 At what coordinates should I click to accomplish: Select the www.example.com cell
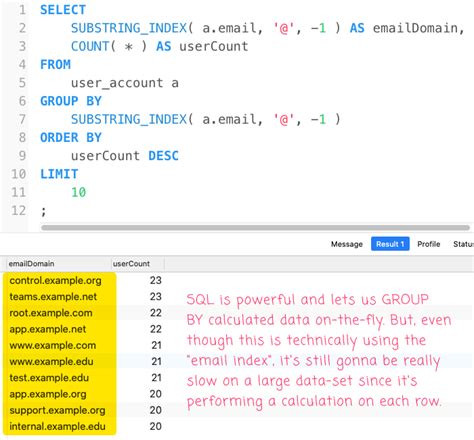click(x=53, y=345)
